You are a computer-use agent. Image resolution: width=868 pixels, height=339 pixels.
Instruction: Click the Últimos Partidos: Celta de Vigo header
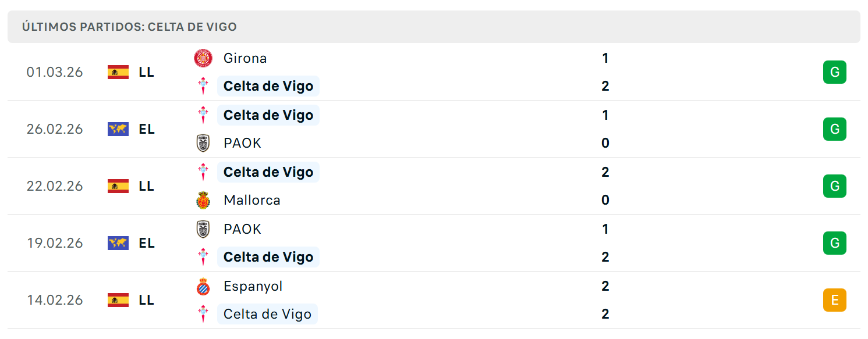129,27
